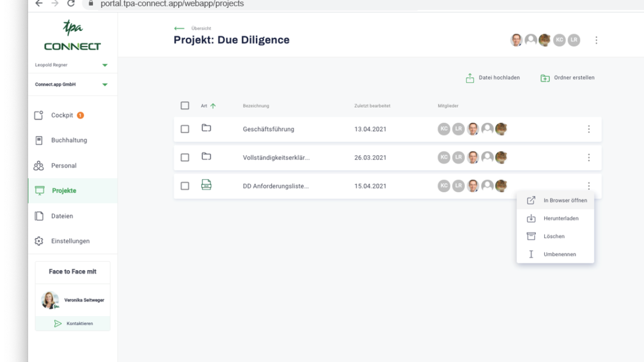Toggle the select-all checkbox in header
644x362 pixels.
185,106
